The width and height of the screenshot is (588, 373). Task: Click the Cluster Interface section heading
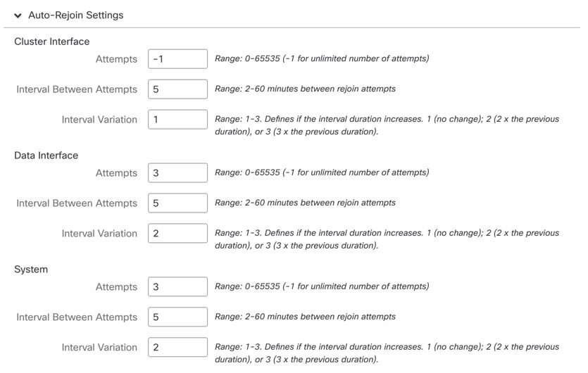pyautogui.click(x=52, y=42)
